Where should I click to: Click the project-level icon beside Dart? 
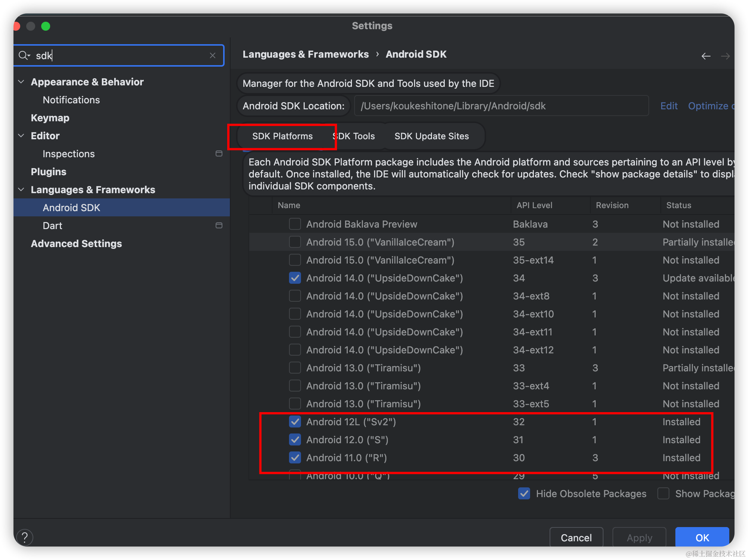pyautogui.click(x=219, y=226)
